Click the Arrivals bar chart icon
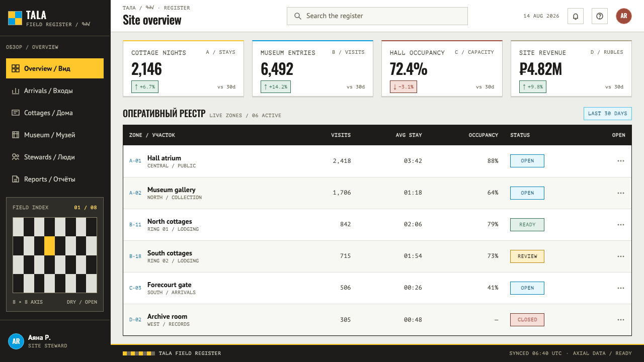644x362 pixels. [x=16, y=90]
